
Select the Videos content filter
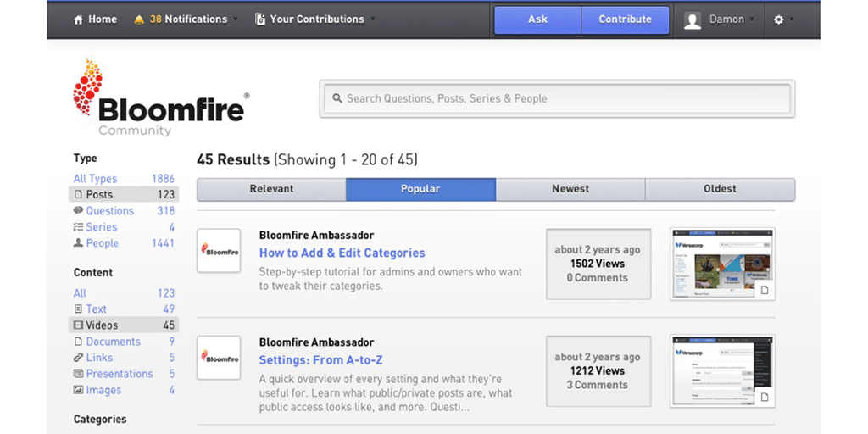pos(102,325)
